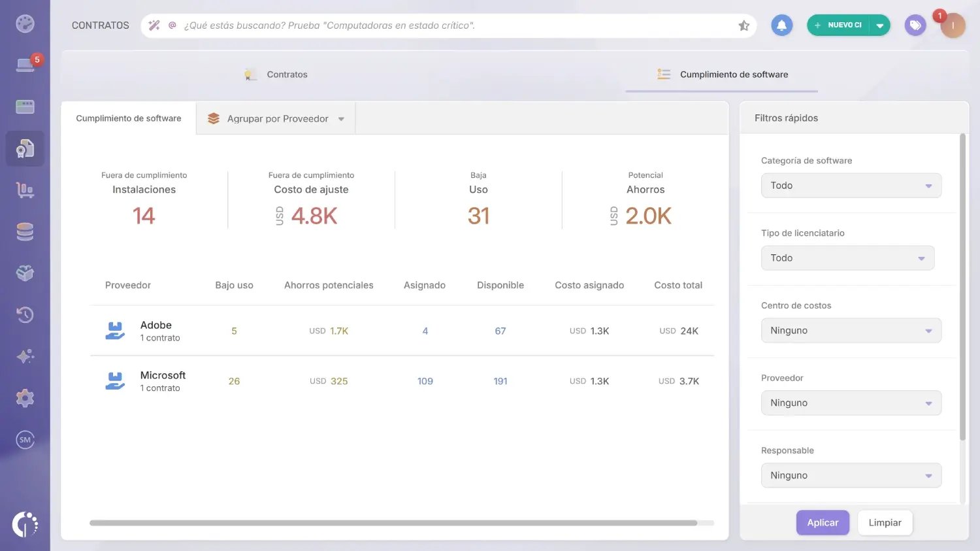Image resolution: width=980 pixels, height=551 pixels.
Task: Click the Cumplimiento de software list icon
Action: (x=664, y=75)
